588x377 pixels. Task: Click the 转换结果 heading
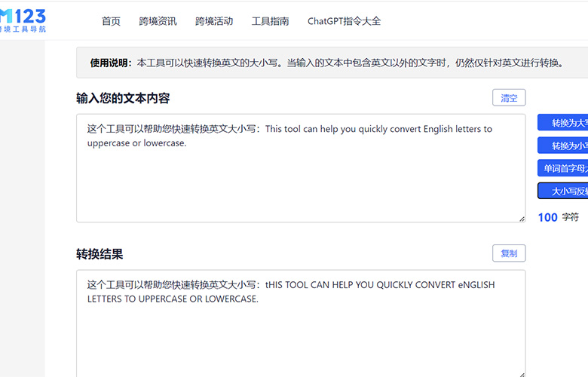100,254
